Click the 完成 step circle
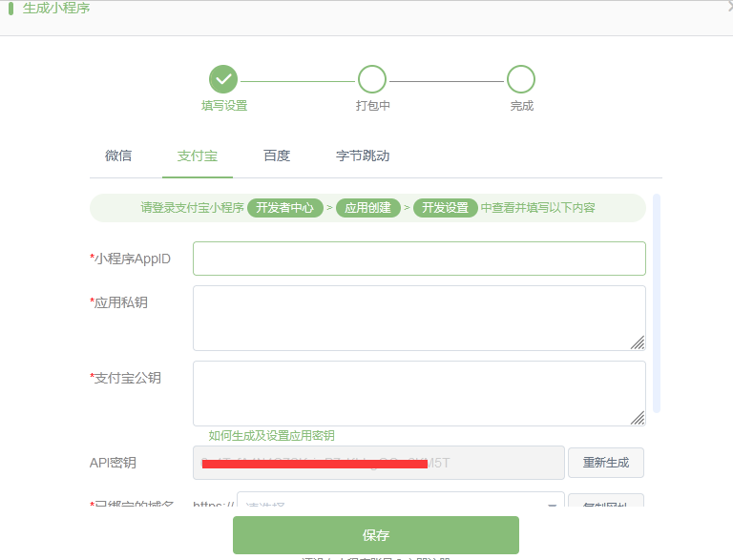Screen dimensions: 733x560 521,79
